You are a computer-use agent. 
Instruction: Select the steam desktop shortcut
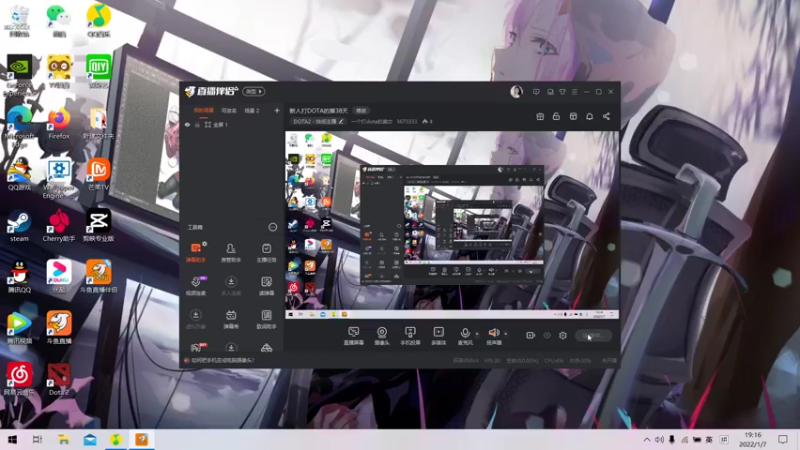coord(19,226)
